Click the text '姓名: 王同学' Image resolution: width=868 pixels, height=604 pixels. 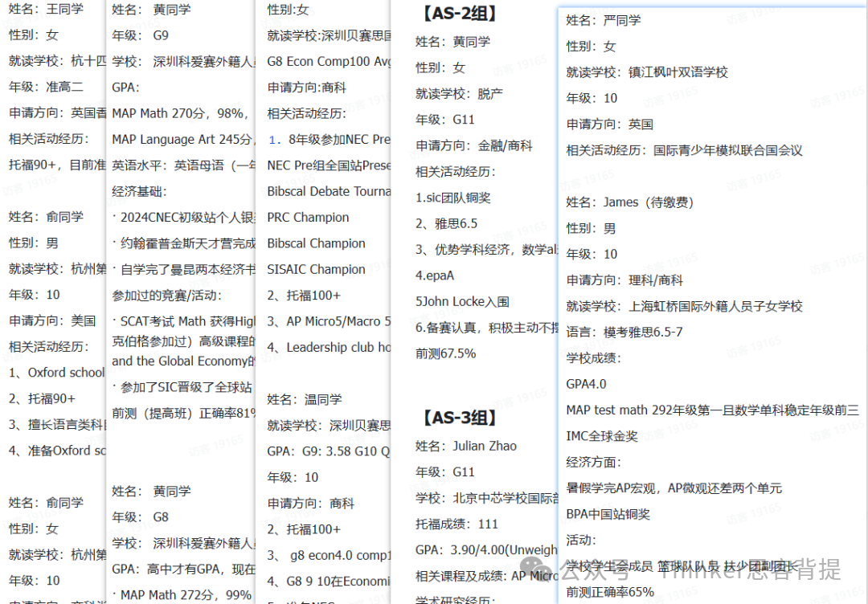click(46, 9)
